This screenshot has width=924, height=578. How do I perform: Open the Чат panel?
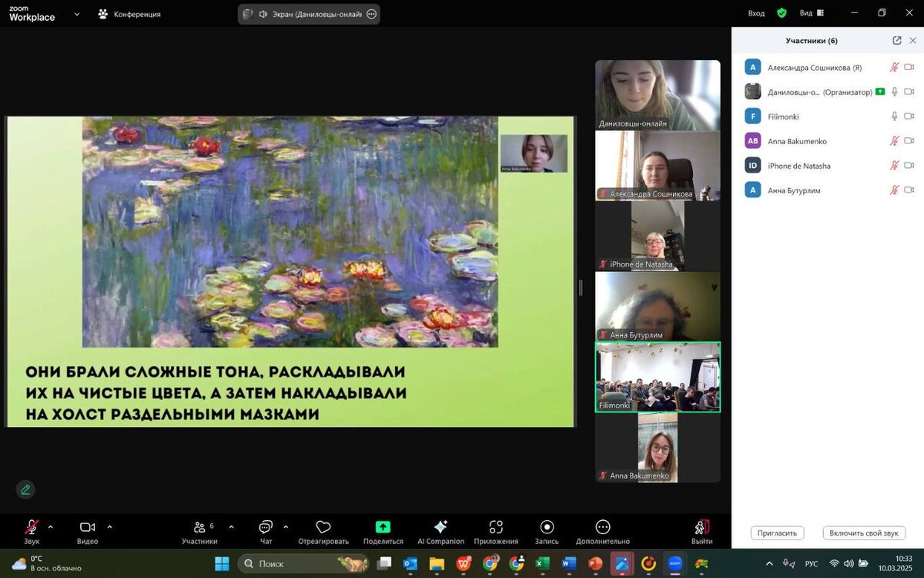click(266, 532)
